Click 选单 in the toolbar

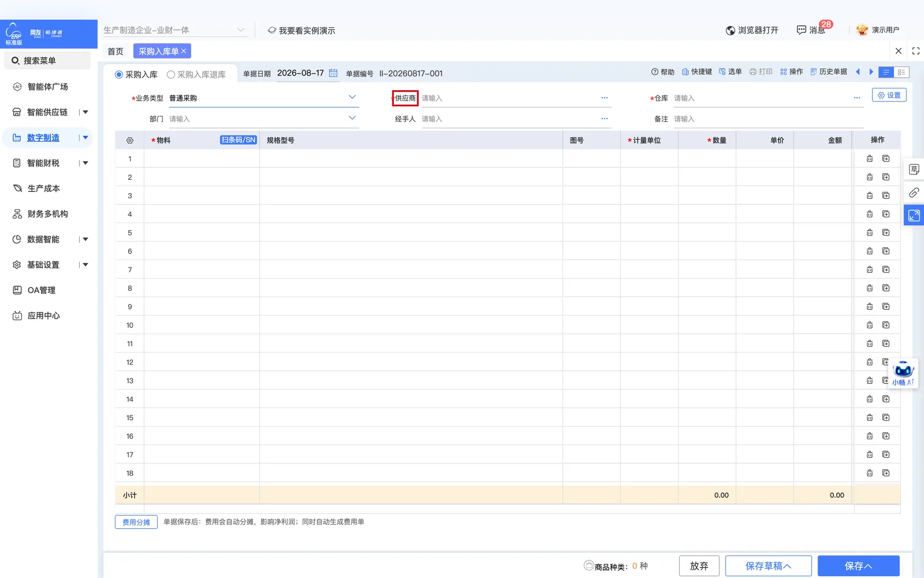pyautogui.click(x=730, y=72)
